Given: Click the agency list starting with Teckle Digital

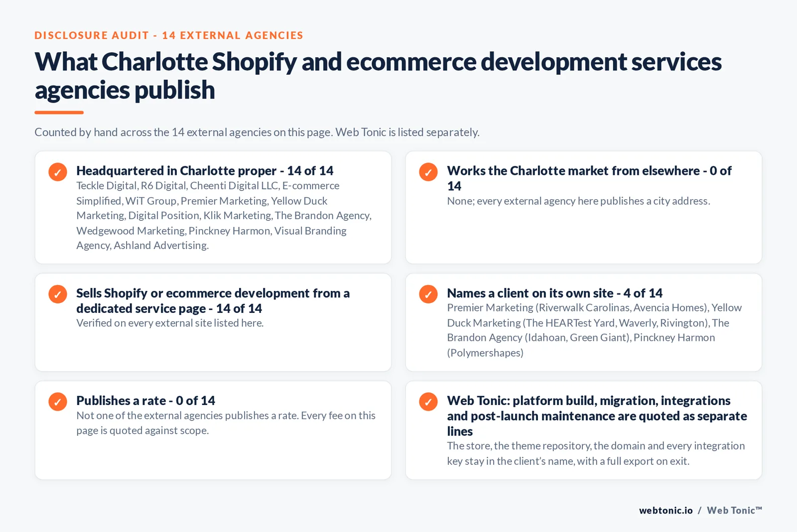Looking at the screenshot, I should [224, 216].
